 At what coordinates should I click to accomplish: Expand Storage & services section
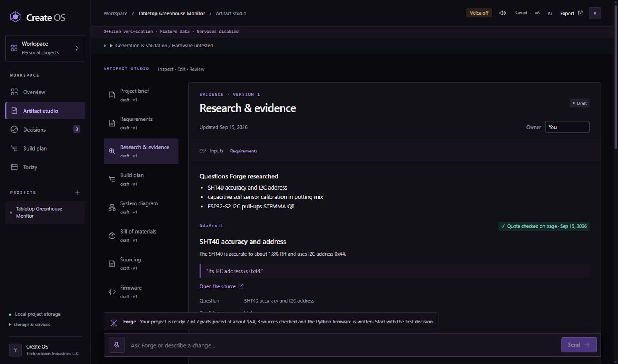pos(29,325)
